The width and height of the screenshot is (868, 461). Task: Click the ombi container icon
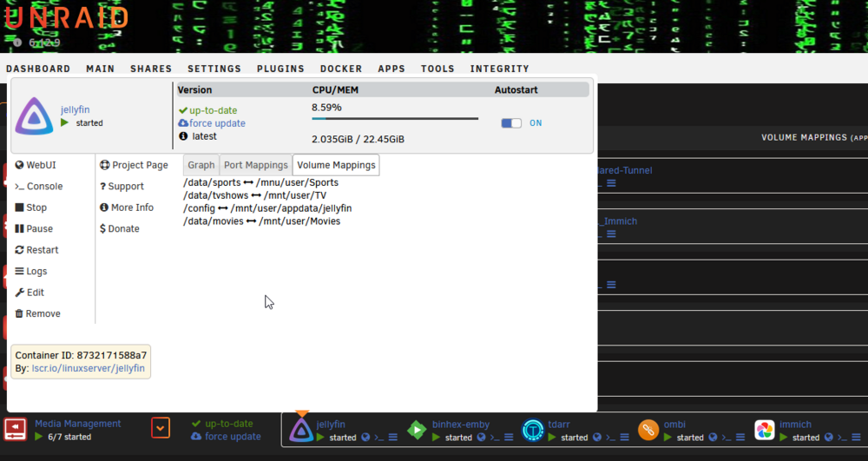(648, 430)
